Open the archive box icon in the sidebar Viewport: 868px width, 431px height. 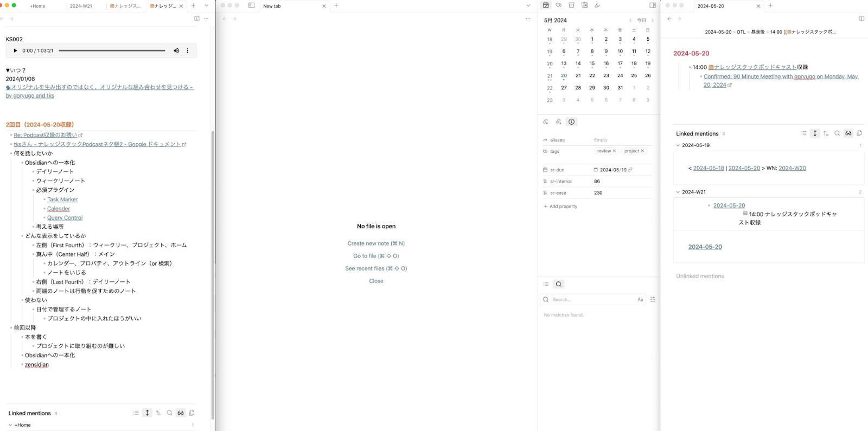click(571, 5)
